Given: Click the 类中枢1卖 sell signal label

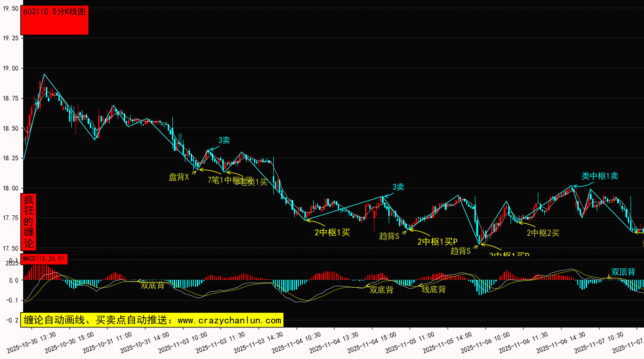Looking at the screenshot, I should tap(600, 176).
